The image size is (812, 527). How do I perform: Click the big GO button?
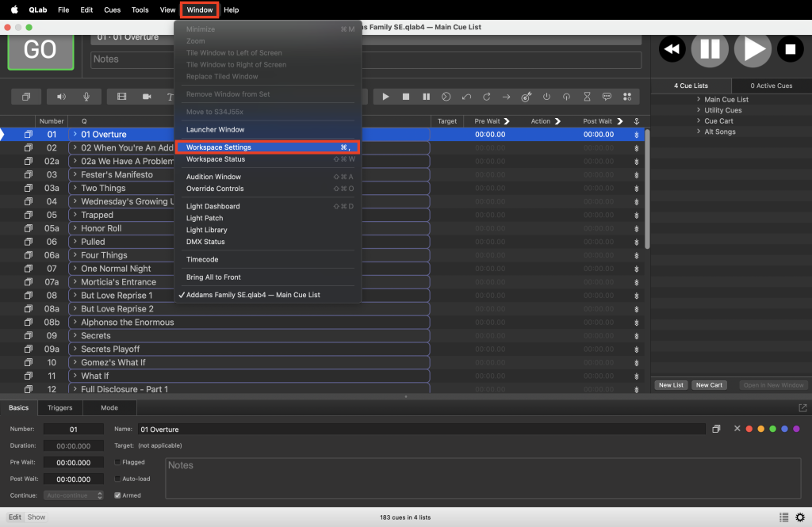(x=40, y=50)
